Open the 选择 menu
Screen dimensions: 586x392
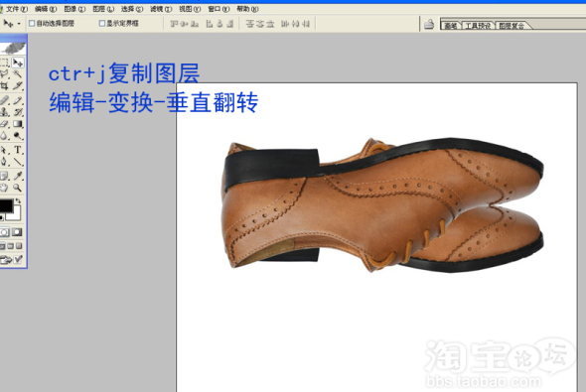coord(132,9)
